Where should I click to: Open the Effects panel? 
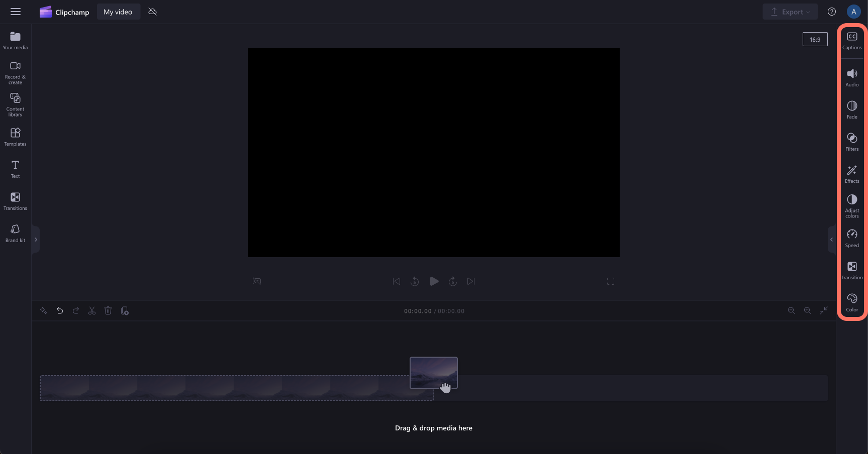[x=852, y=173]
